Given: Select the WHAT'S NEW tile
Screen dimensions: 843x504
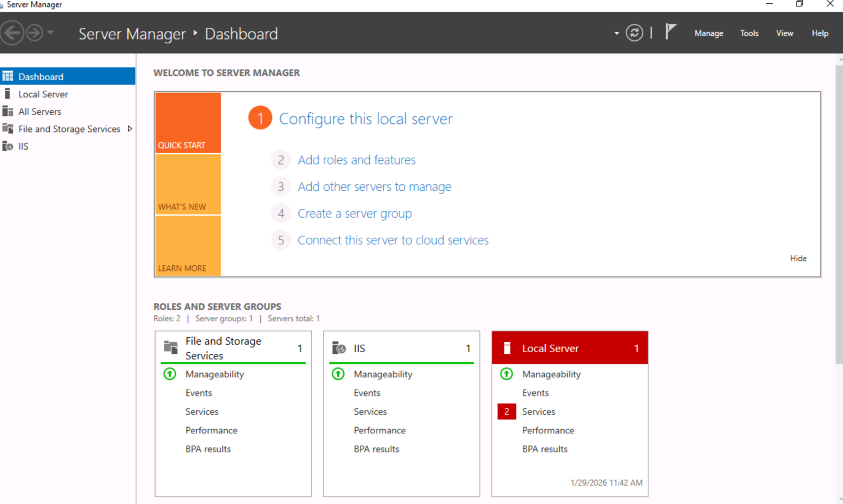Looking at the screenshot, I should tap(188, 185).
